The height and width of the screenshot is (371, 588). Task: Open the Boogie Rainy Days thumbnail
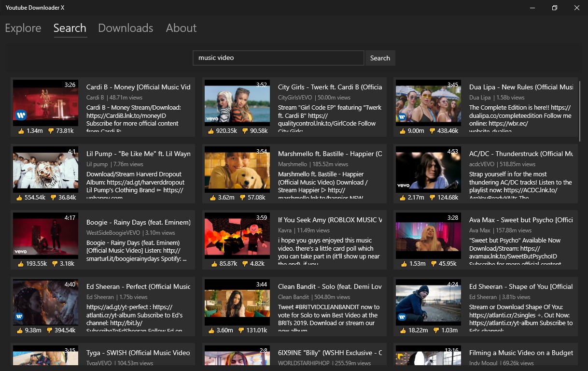[45, 235]
